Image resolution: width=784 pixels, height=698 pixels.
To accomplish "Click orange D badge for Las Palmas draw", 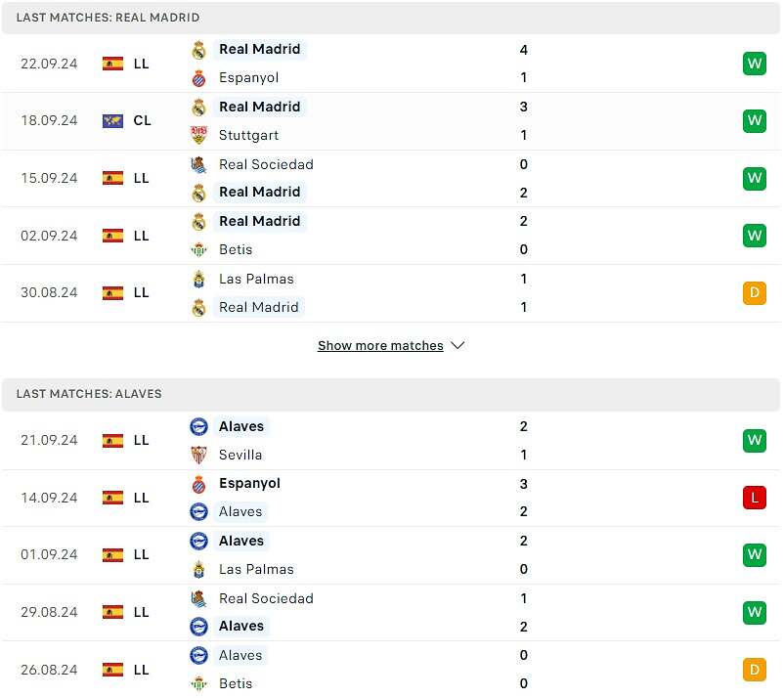I will coord(754,293).
